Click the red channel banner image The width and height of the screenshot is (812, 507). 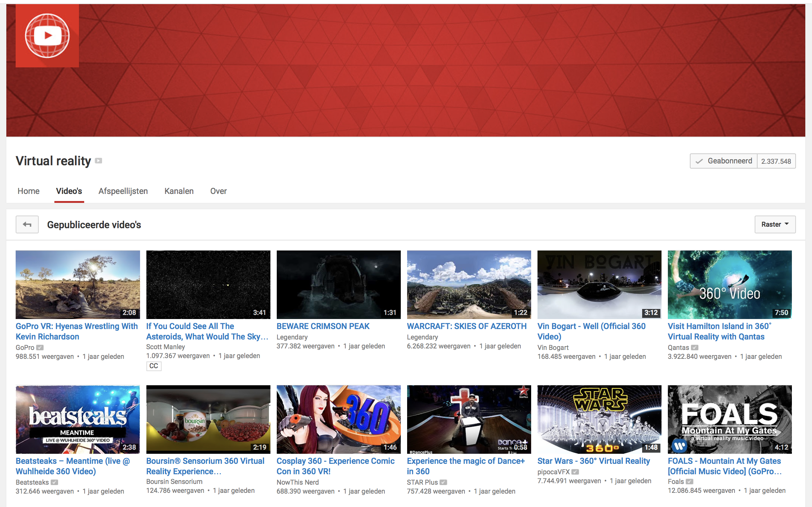[x=406, y=71]
